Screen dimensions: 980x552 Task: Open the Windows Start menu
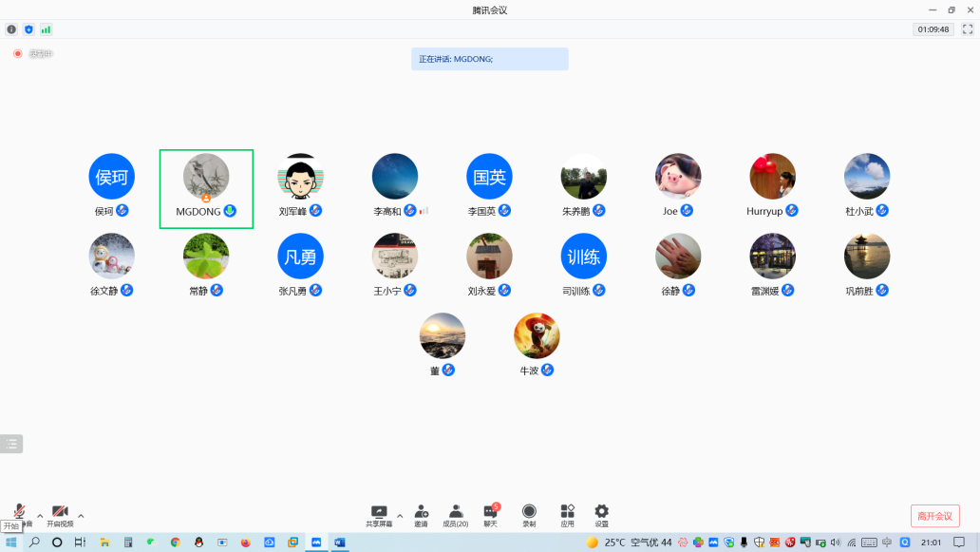coord(11,542)
